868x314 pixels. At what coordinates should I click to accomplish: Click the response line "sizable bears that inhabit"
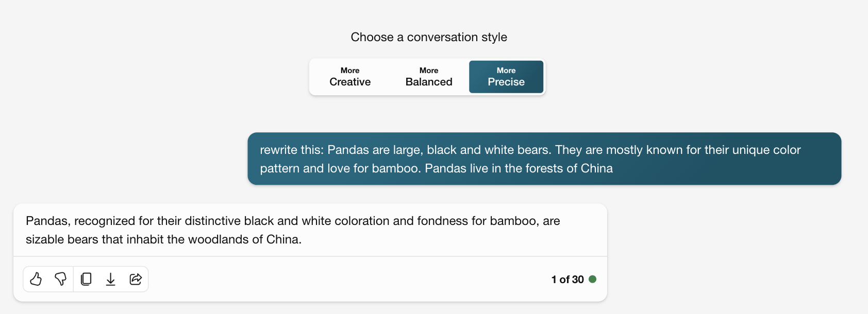(163, 239)
